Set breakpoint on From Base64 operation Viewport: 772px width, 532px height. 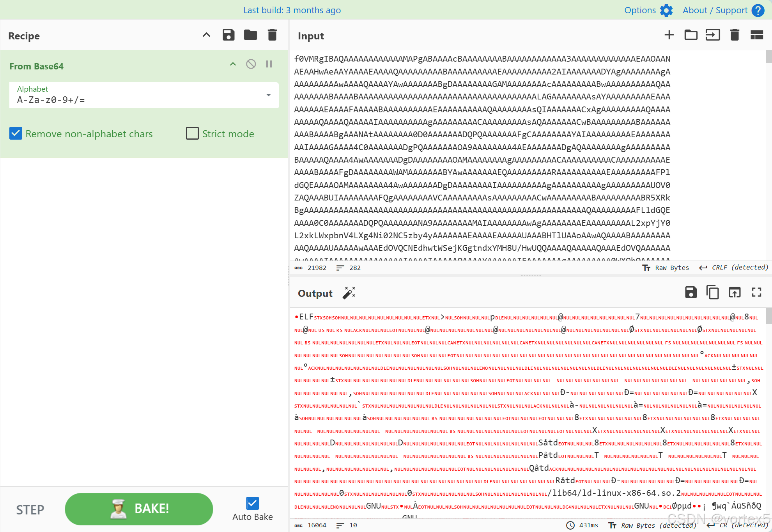[x=269, y=64]
